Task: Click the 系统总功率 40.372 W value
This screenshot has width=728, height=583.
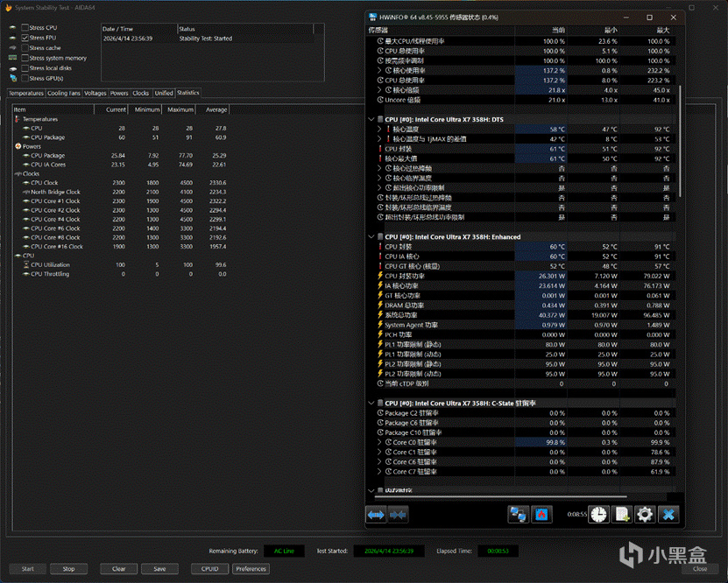Action: (552, 315)
